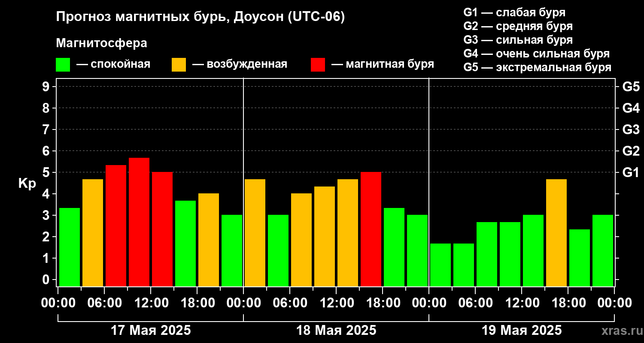Viewport: 644px width, 343px height.
Task: Select the 'G2 — средняя буря' legend line
Action: tap(518, 26)
